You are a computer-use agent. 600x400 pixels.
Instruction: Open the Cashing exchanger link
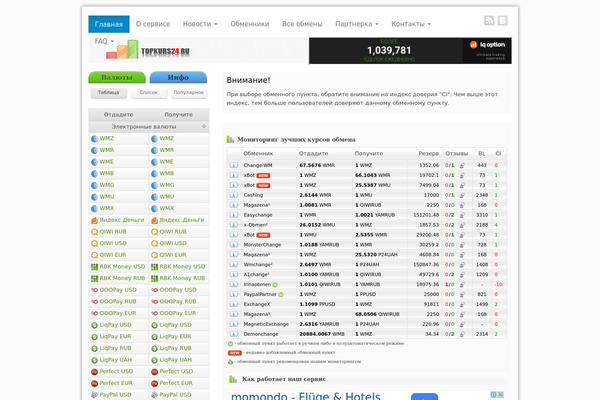[x=253, y=195]
